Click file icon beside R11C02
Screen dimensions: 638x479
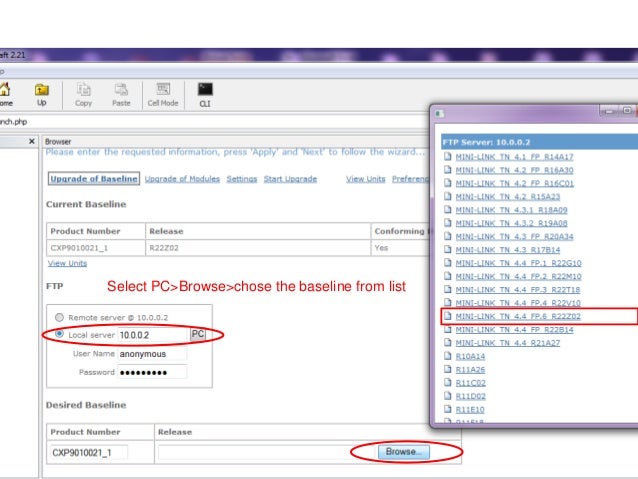click(x=448, y=383)
